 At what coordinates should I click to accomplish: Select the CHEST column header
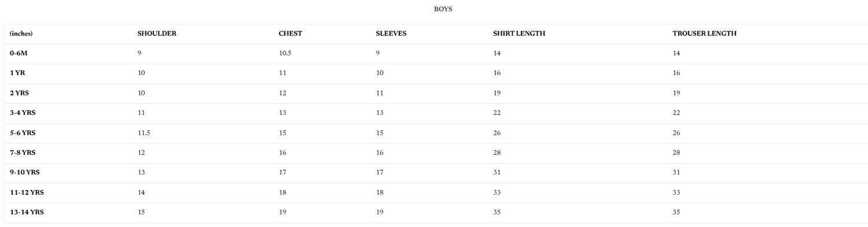click(290, 34)
